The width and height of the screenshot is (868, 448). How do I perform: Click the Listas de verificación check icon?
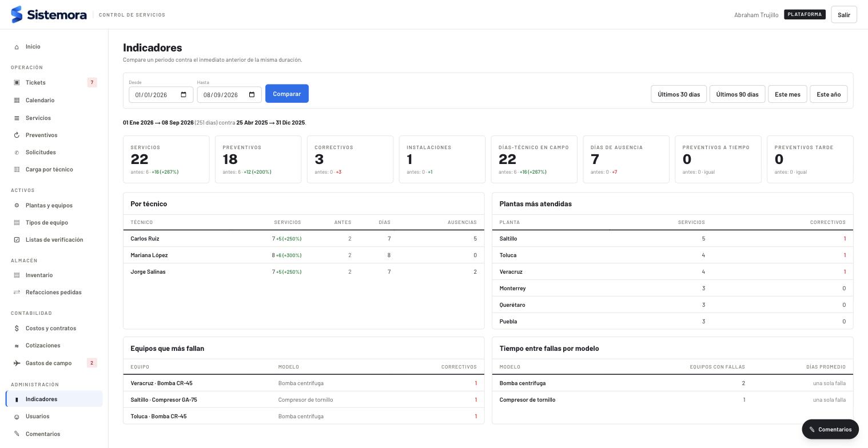[17, 240]
